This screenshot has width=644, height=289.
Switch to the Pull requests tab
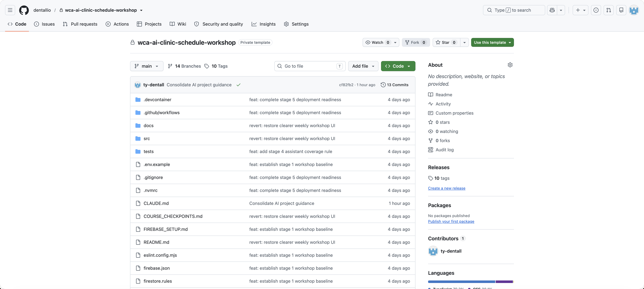click(x=80, y=24)
